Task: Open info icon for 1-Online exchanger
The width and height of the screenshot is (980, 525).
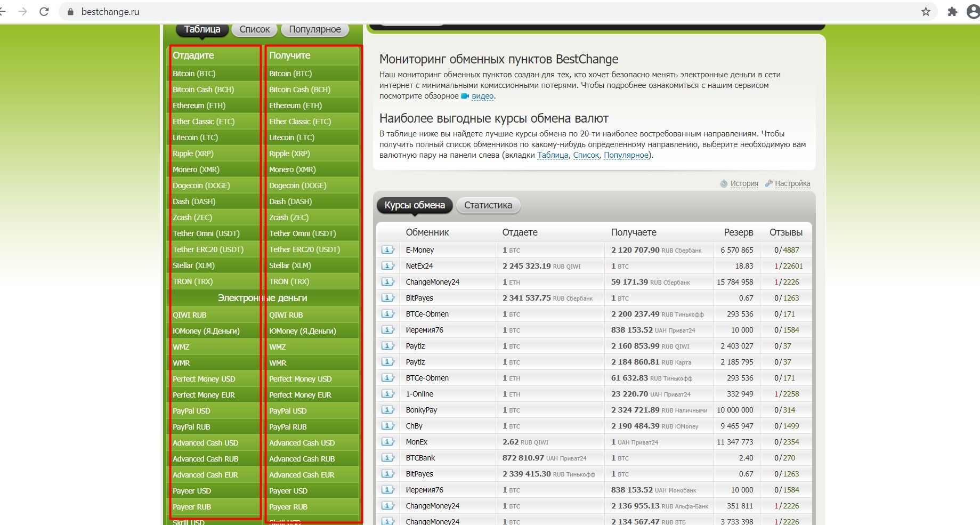Action: tap(387, 394)
